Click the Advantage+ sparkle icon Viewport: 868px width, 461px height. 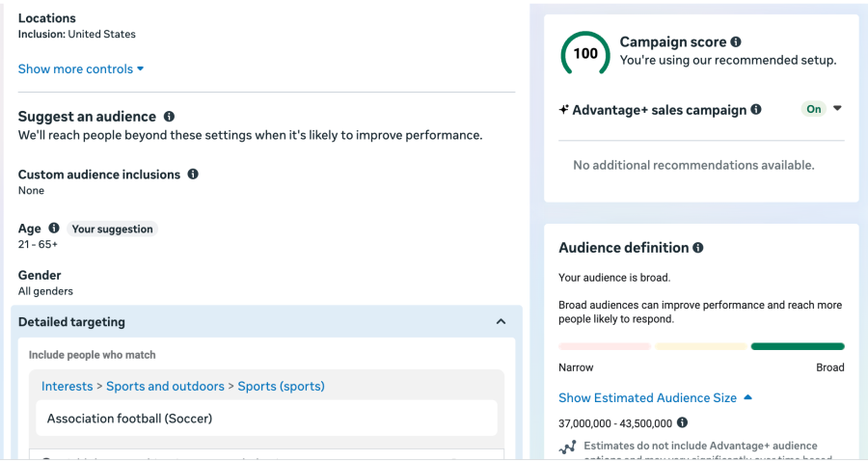564,110
